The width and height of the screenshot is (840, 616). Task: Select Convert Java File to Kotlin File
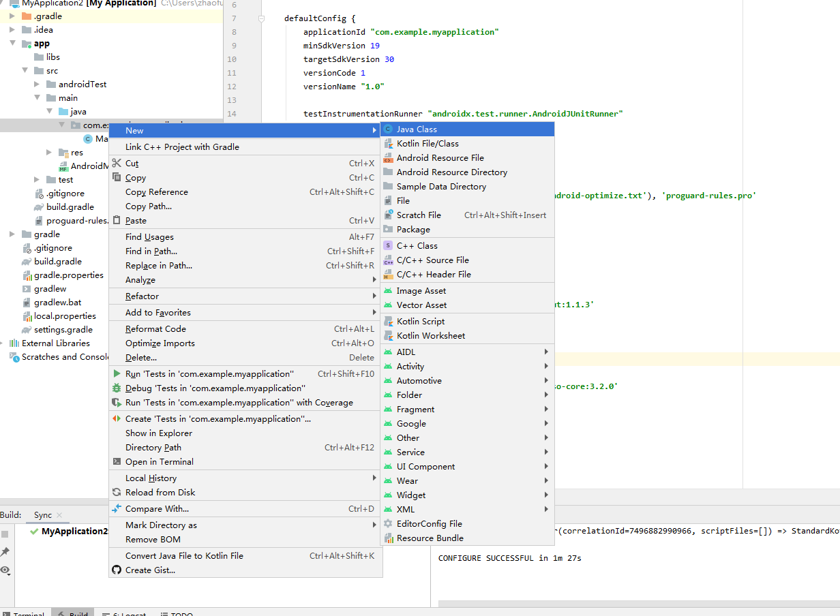pyautogui.click(x=245, y=555)
